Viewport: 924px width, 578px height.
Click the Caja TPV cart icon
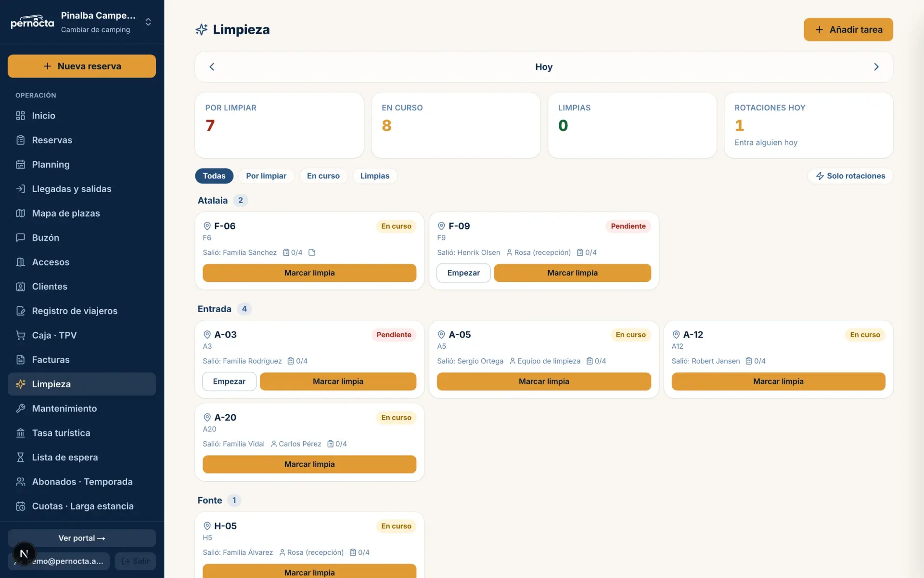[x=20, y=335]
